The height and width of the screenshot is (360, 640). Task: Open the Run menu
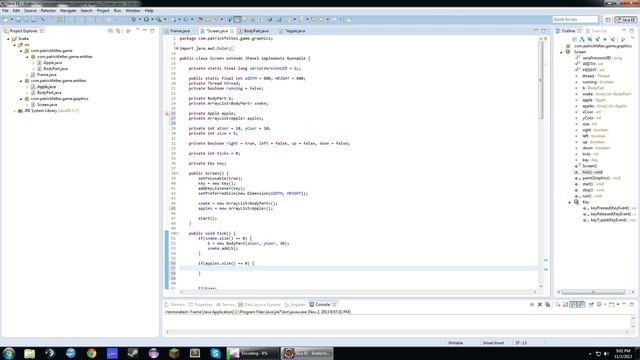[x=117, y=11]
